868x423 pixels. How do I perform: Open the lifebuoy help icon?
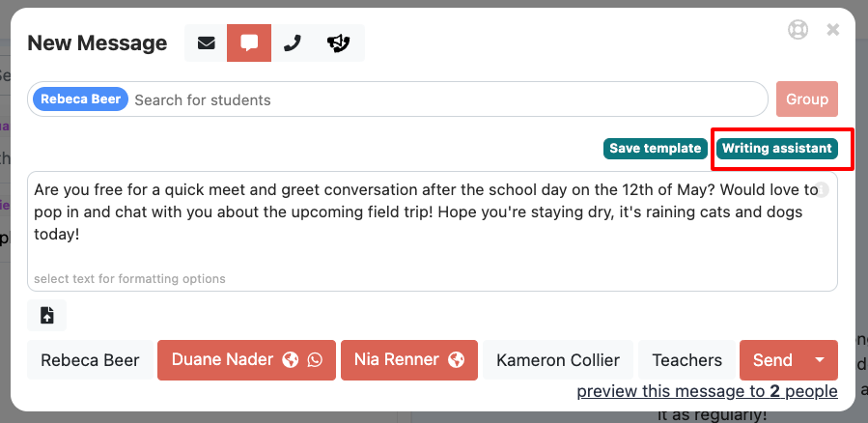pyautogui.click(x=798, y=30)
